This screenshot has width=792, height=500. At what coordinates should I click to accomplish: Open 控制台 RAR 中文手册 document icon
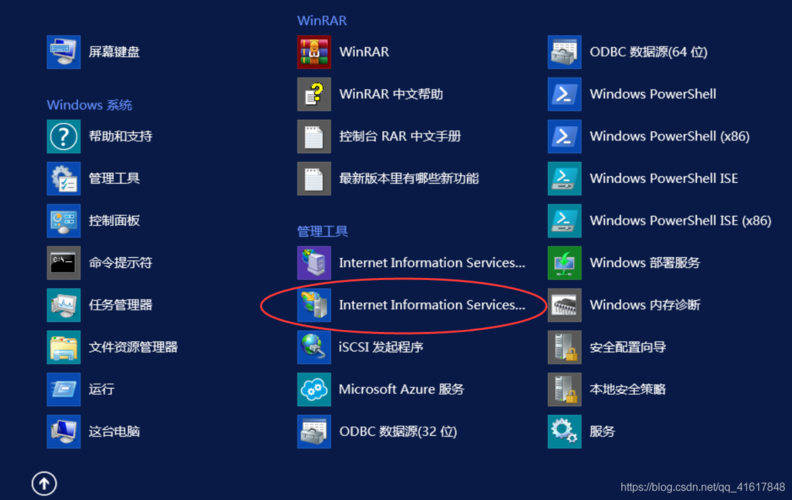(x=314, y=136)
